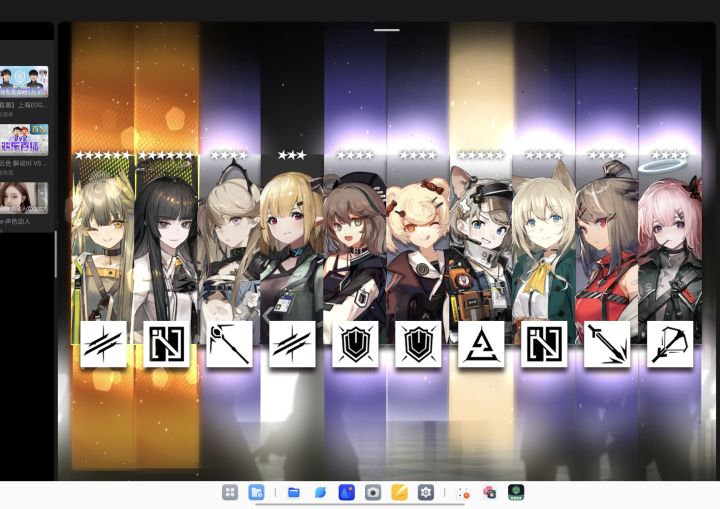Tap four-star rating above horned caster operator
The height and width of the screenshot is (509, 720).
(229, 155)
